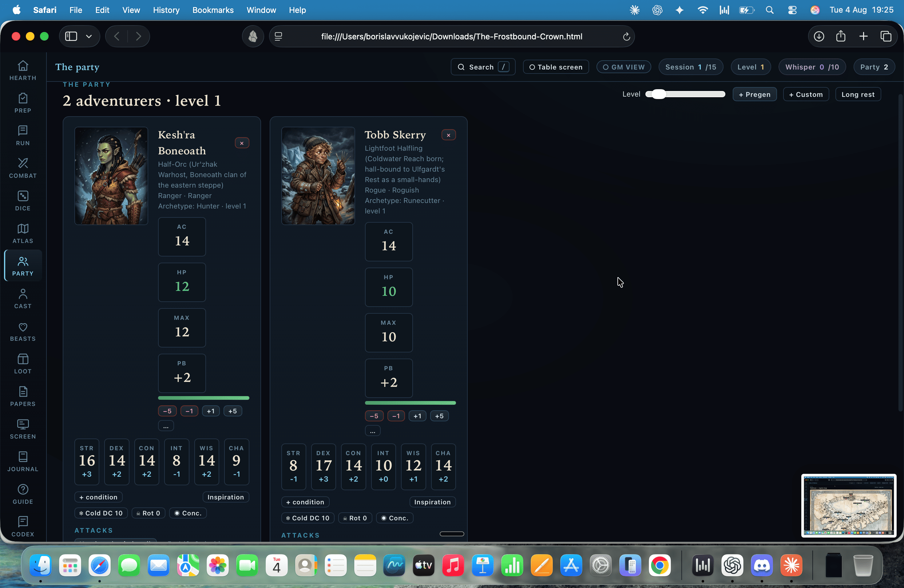This screenshot has width=904, height=588.
Task: Show Safari tab overview
Action: click(886, 37)
